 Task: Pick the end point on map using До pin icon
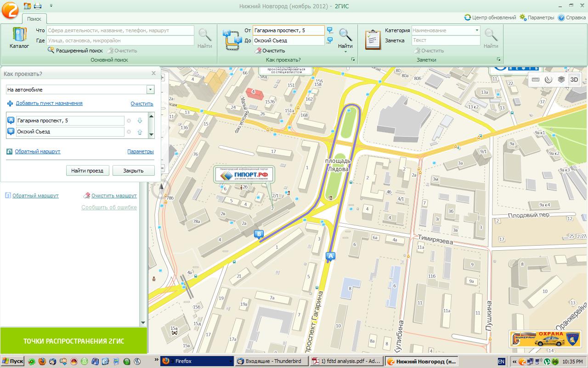330,40
